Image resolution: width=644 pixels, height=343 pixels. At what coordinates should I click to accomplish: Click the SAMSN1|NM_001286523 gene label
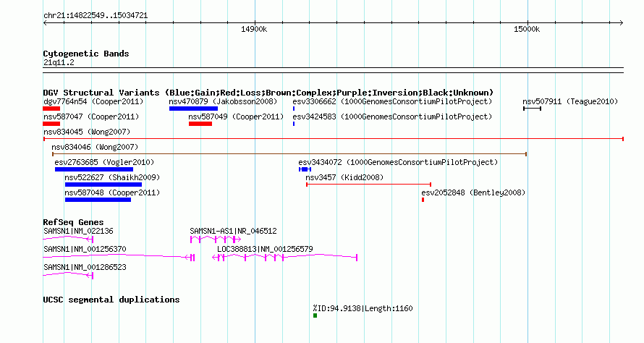(x=85, y=268)
